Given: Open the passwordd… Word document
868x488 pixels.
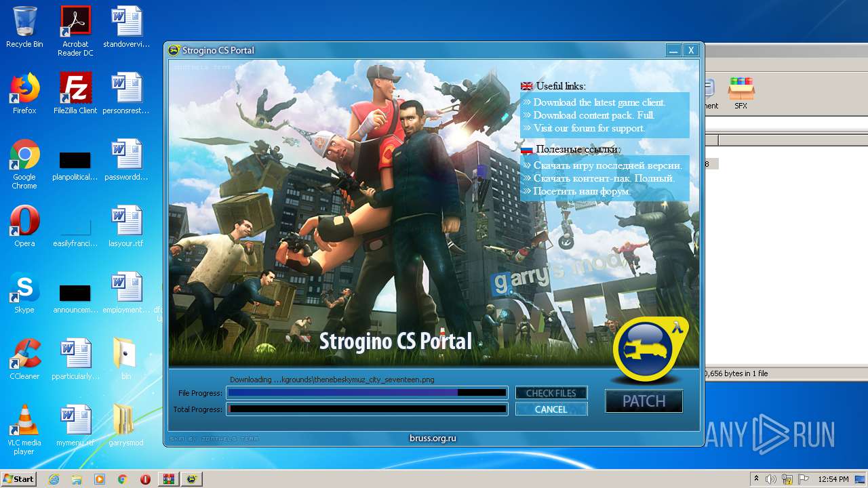Looking at the screenshot, I should click(126, 160).
